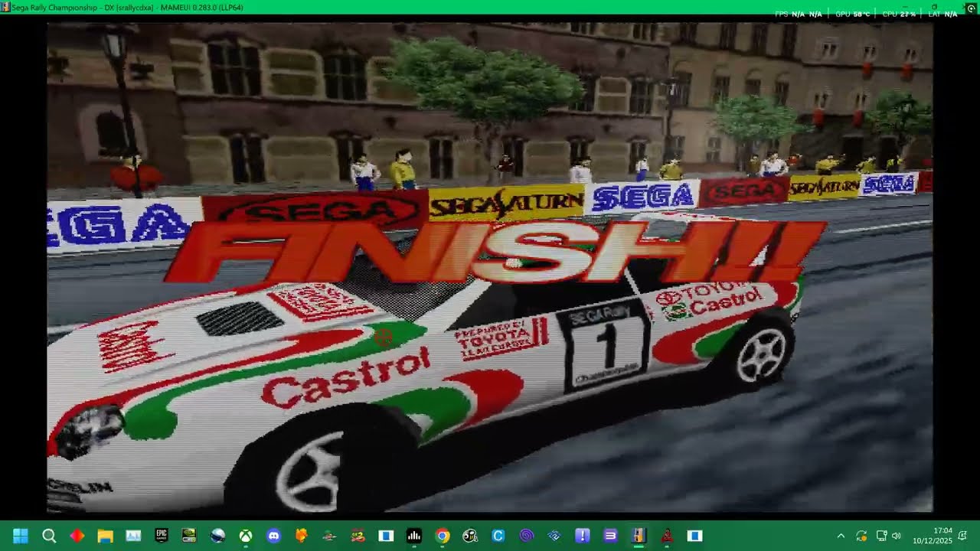Image resolution: width=980 pixels, height=551 pixels.
Task: Open the landscape photo taskbar icon
Action: 133,536
